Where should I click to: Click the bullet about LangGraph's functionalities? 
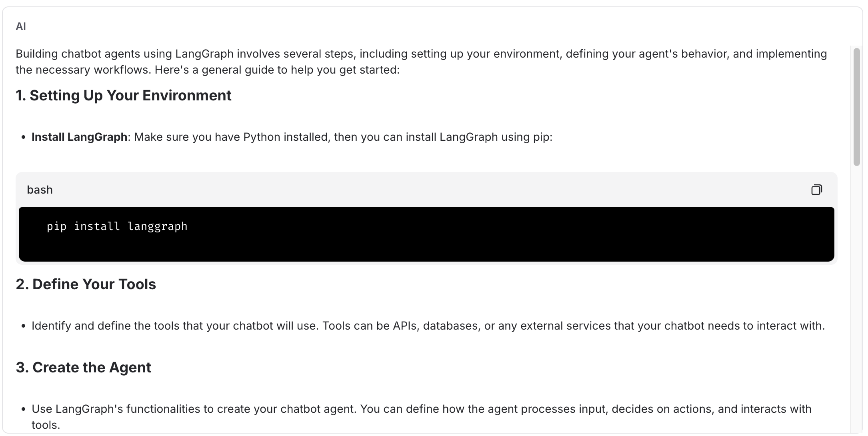pos(422,417)
